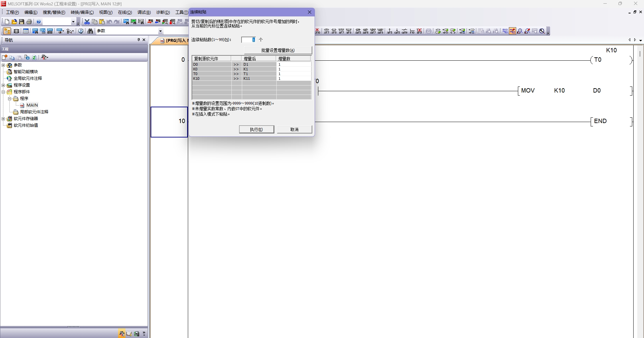Open project with the folder icon
Viewport: 644px width, 338px height.
click(14, 22)
